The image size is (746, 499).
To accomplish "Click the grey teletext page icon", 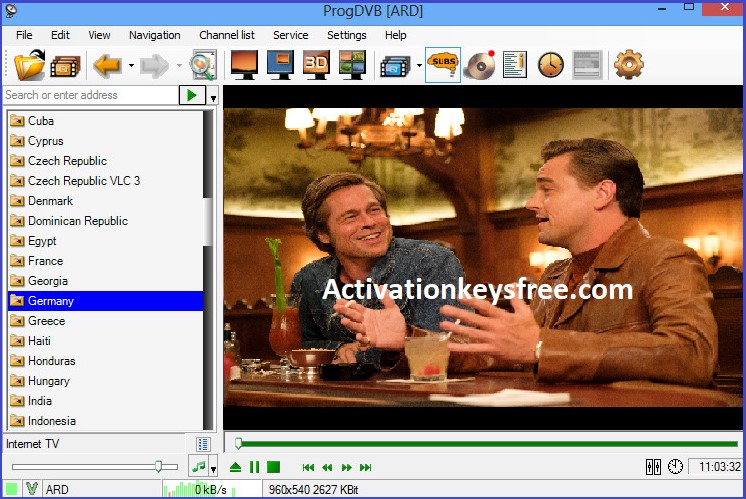I will (588, 65).
